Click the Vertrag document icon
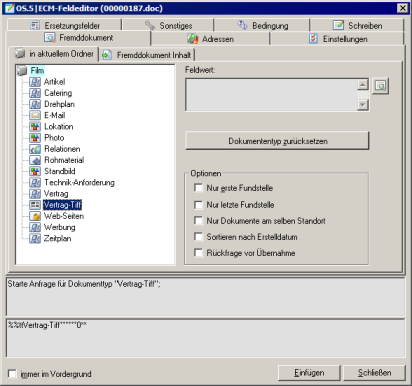This screenshot has width=412, height=386. coord(35,194)
